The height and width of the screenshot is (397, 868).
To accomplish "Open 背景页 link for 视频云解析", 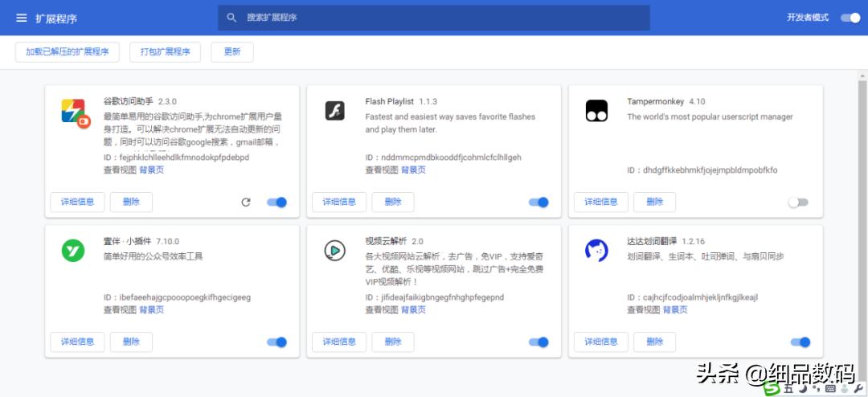I will (x=414, y=310).
